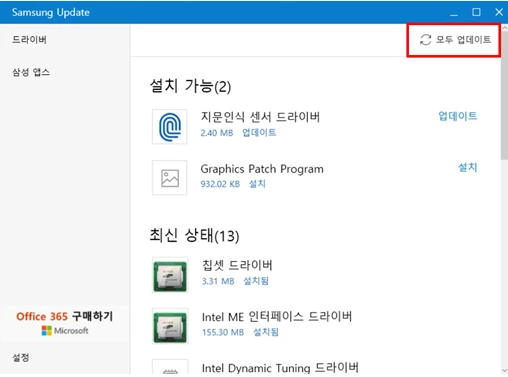Click the Office 365 구매하기 banner
This screenshot has height=377, width=508.
[x=65, y=323]
